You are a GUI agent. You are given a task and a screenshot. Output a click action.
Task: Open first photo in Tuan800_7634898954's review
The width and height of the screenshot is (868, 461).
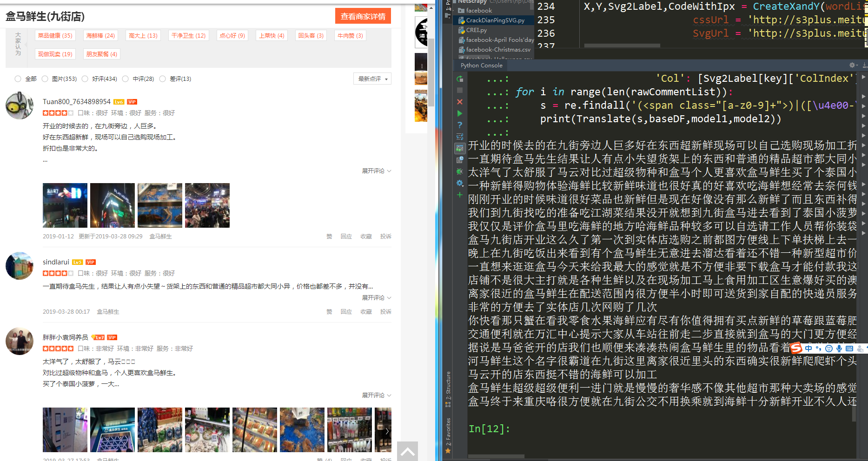pos(65,205)
